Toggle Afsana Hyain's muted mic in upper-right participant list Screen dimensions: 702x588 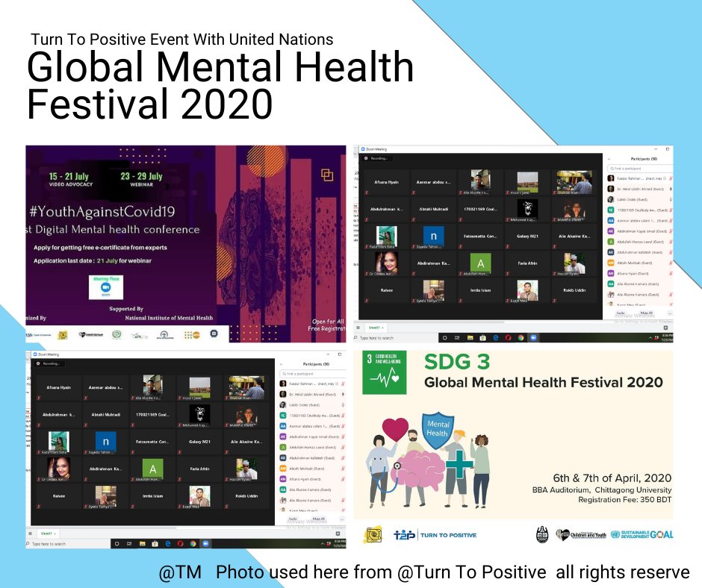(671, 273)
